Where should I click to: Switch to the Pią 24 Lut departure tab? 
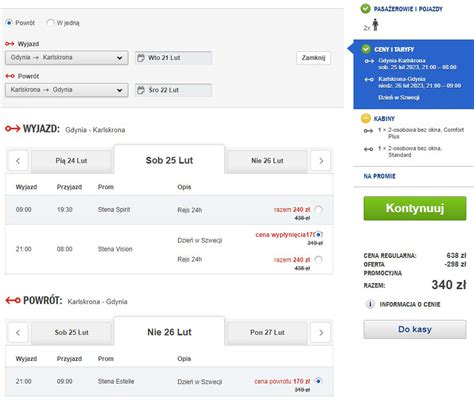(71, 161)
